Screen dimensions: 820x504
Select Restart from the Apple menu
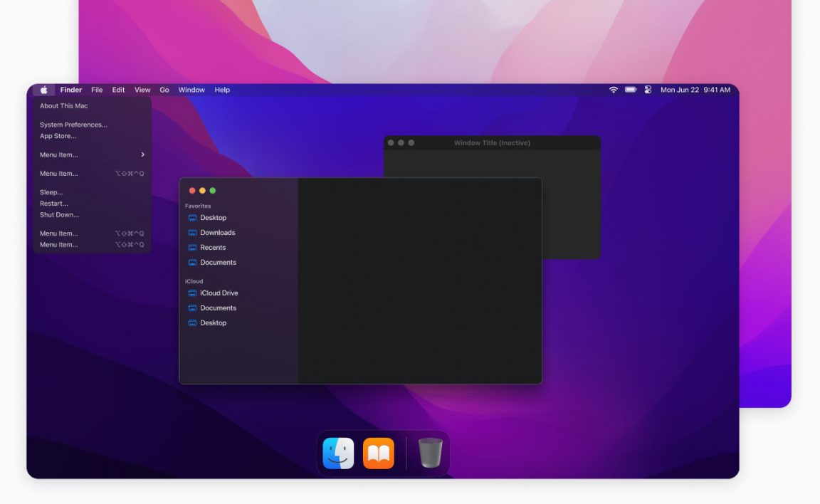(55, 204)
